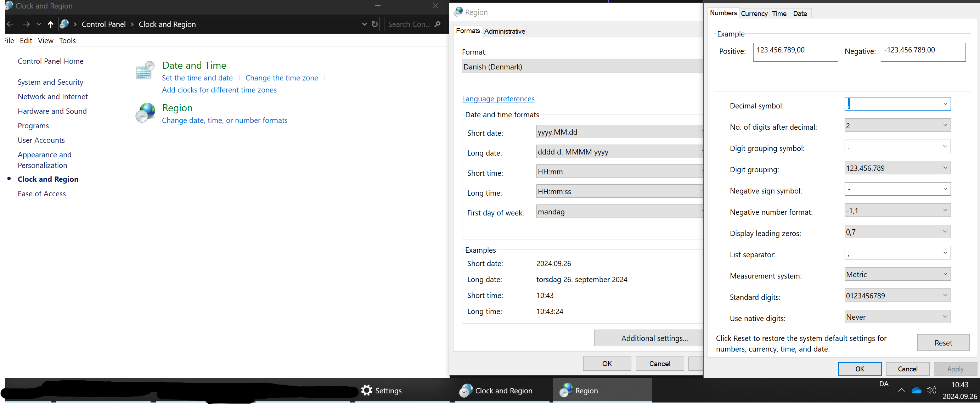Click the refresh icon beside address bar
Screen dimensions: 980x404
click(x=375, y=24)
